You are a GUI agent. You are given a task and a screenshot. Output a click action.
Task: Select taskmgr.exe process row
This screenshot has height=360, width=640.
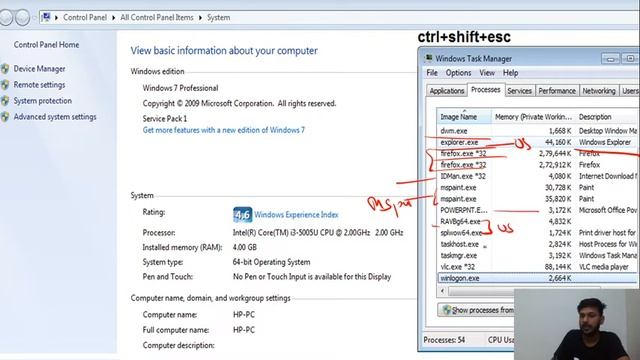(538, 256)
